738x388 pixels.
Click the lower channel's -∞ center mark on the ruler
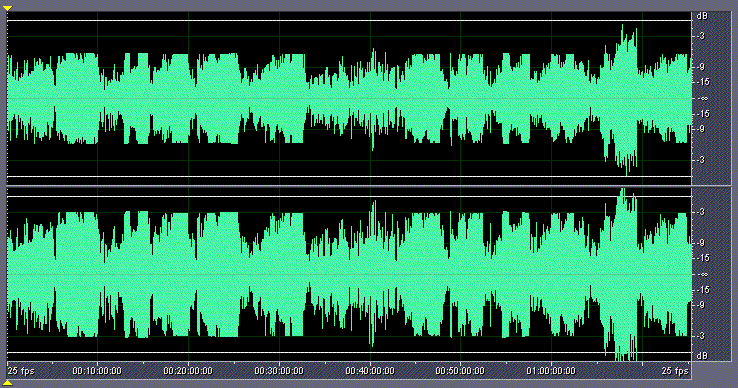(703, 274)
